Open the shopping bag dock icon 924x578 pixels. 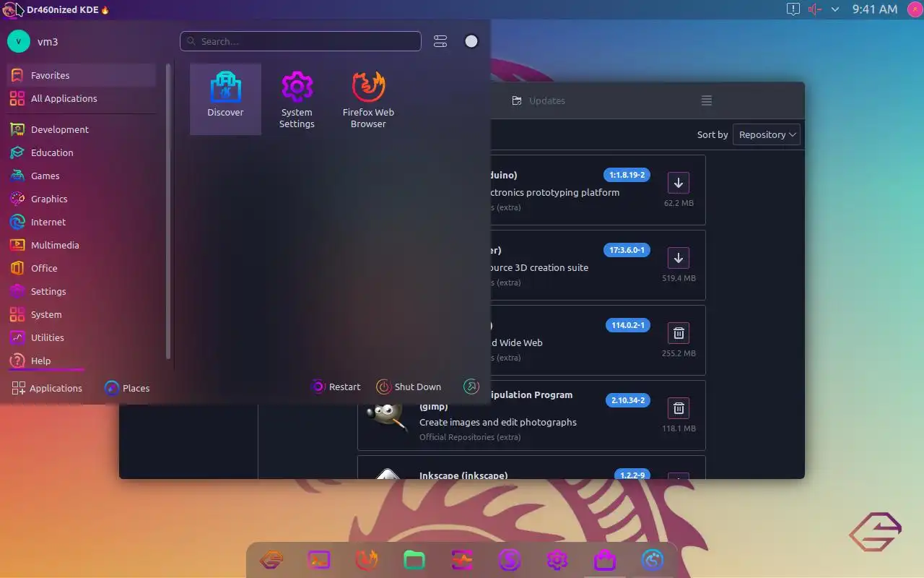605,560
